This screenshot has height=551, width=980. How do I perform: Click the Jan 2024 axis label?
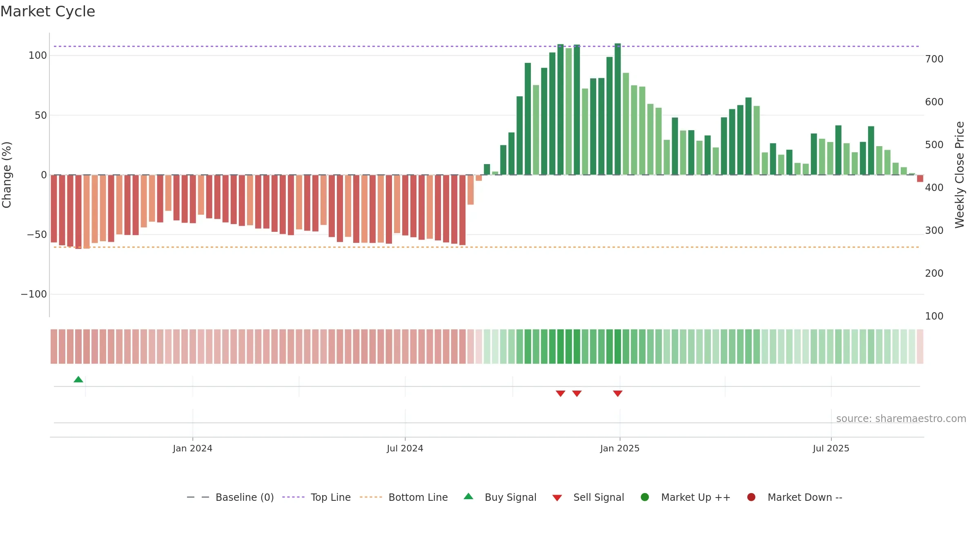192,449
